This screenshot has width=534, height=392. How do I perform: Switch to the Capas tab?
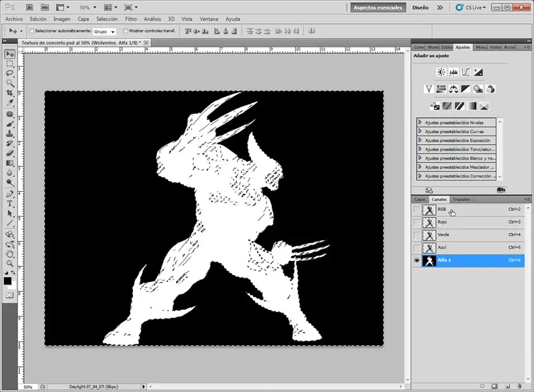pyautogui.click(x=420, y=199)
